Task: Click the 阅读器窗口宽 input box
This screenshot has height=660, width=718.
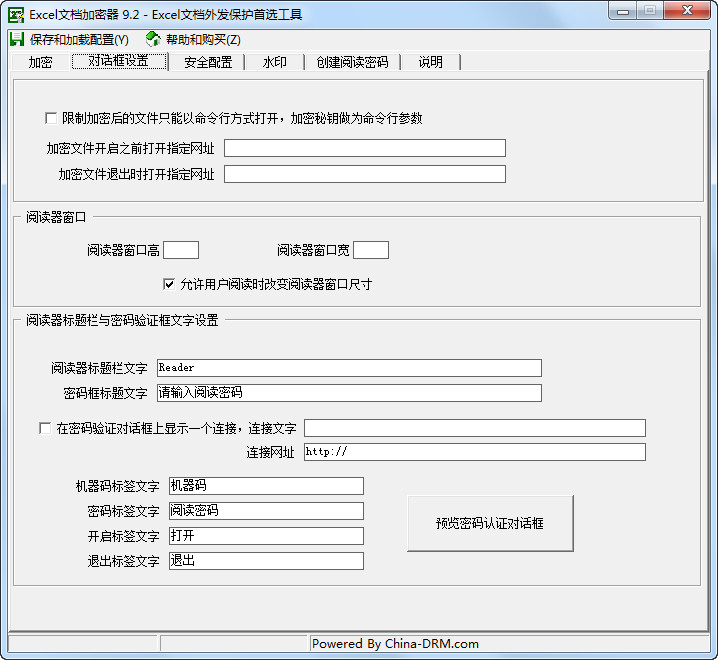Action: [x=371, y=250]
